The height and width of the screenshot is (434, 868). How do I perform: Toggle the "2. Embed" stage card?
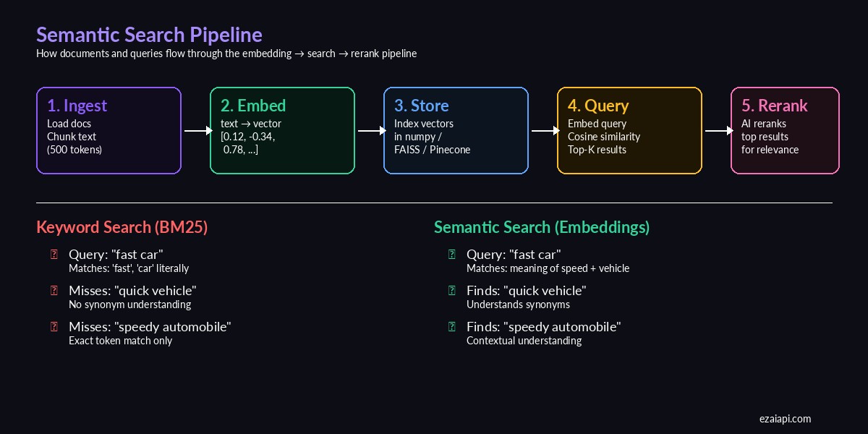[282, 130]
